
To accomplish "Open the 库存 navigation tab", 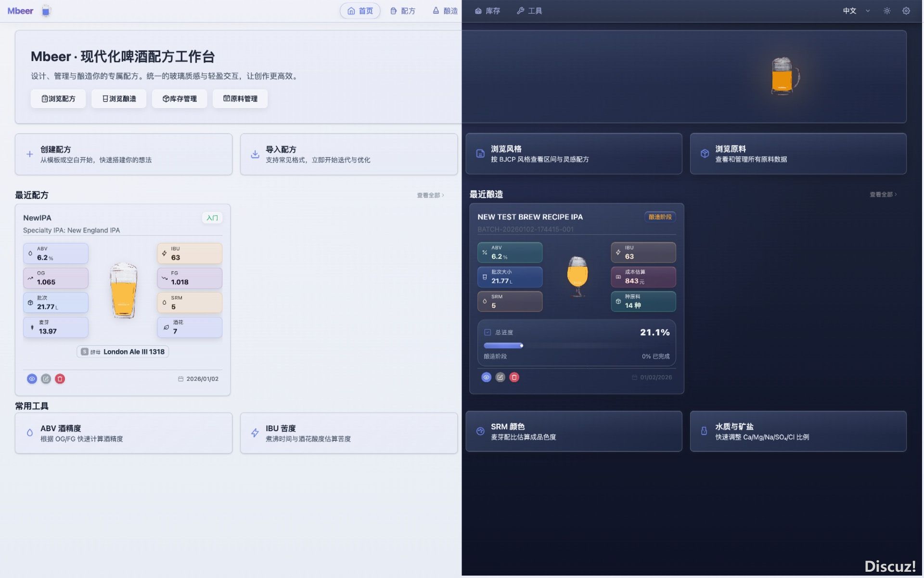I will [x=487, y=11].
